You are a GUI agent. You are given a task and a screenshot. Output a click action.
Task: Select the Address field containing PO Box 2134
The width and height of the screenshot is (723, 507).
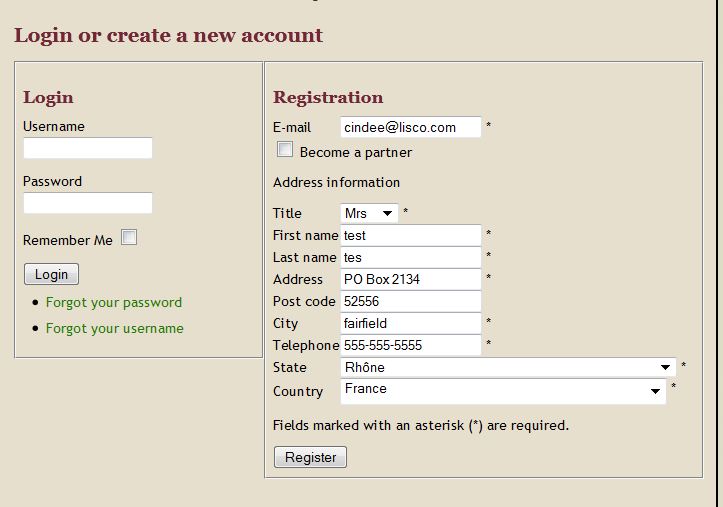point(411,279)
